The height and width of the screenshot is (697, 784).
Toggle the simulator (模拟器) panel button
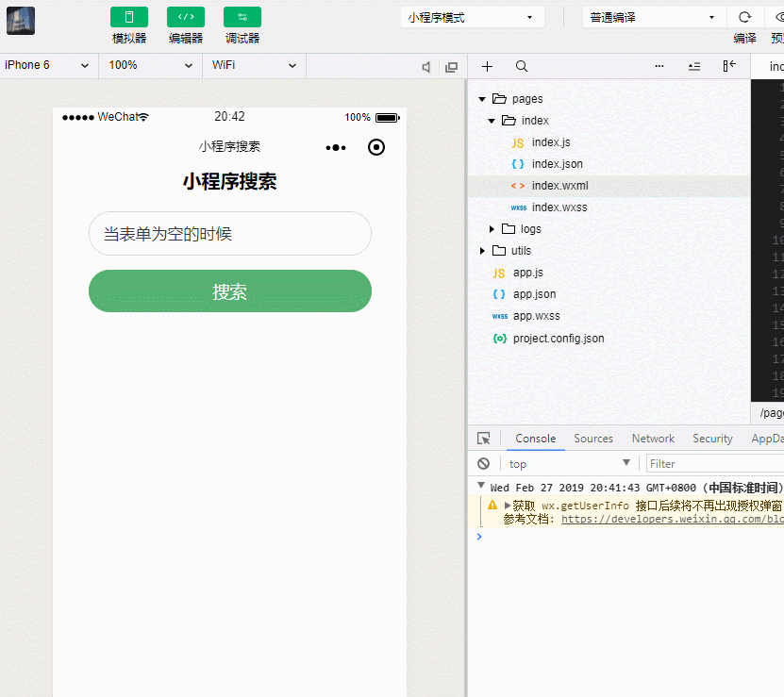pyautogui.click(x=129, y=18)
